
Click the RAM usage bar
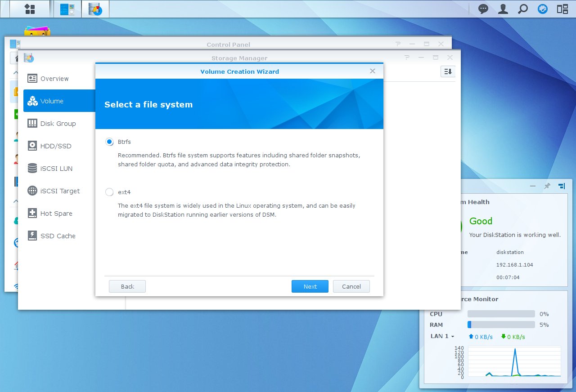point(501,325)
